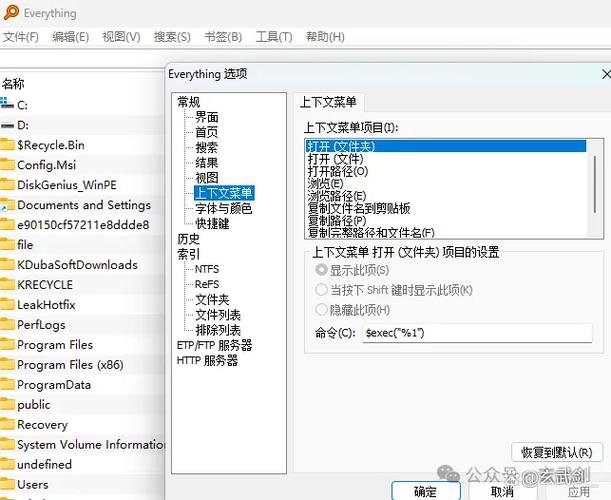Open the 工具(T) menu
The height and width of the screenshot is (500, 611).
[x=274, y=37]
